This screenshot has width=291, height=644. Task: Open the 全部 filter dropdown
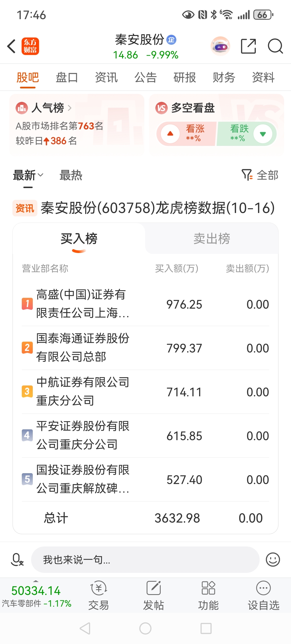tap(260, 175)
